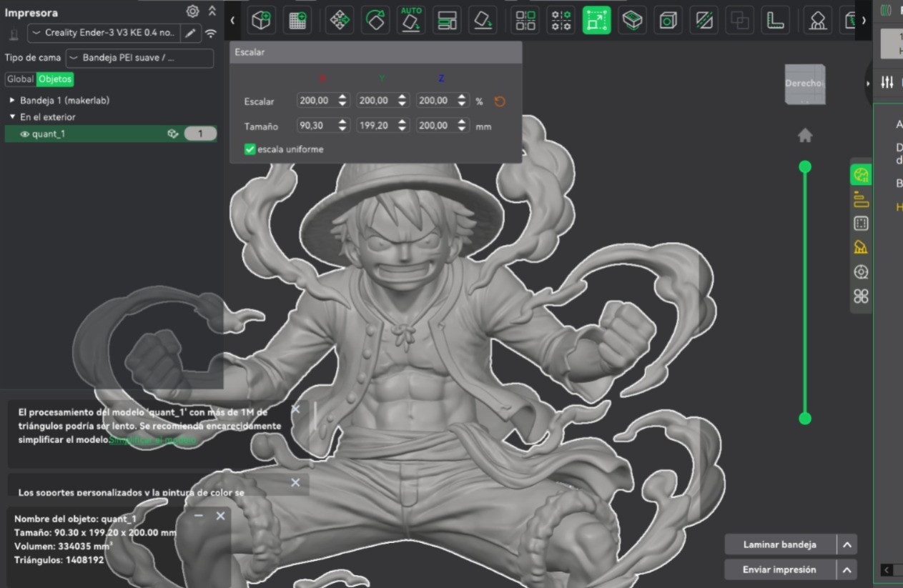The width and height of the screenshot is (903, 588).
Task: Click the Laminar bandeja button
Action: (x=780, y=544)
